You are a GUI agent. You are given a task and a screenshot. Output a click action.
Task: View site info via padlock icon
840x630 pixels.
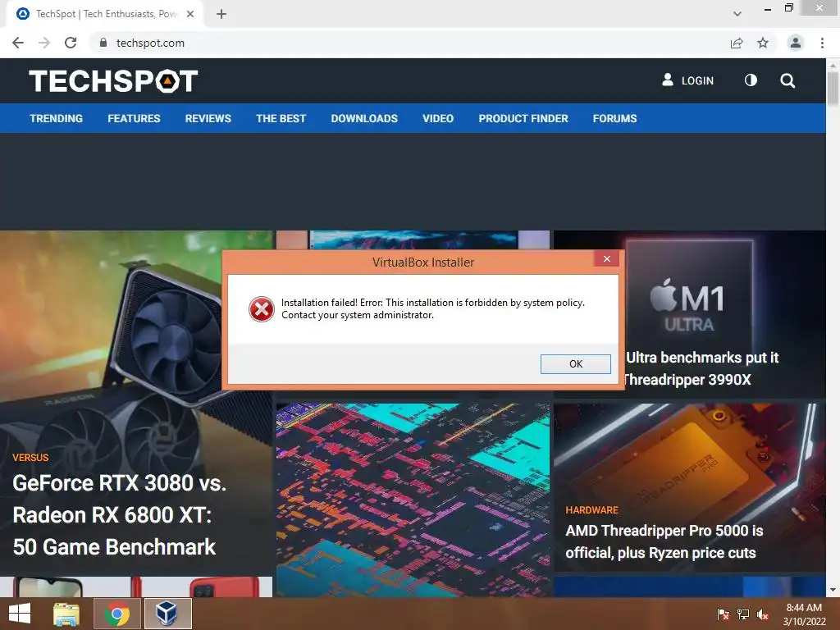(103, 43)
